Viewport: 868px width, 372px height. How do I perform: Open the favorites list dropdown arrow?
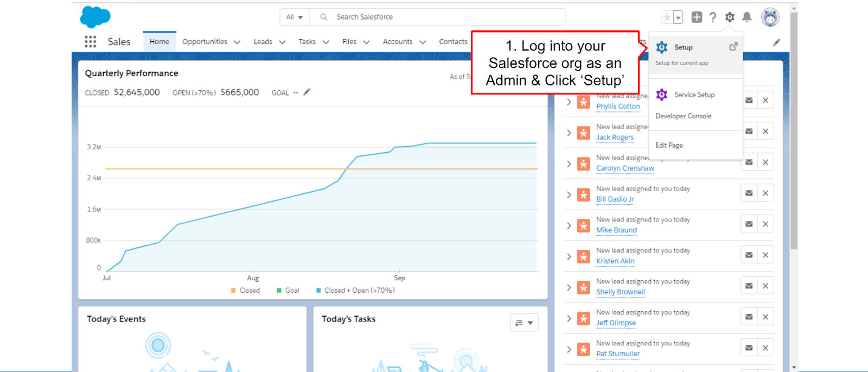pos(678,17)
